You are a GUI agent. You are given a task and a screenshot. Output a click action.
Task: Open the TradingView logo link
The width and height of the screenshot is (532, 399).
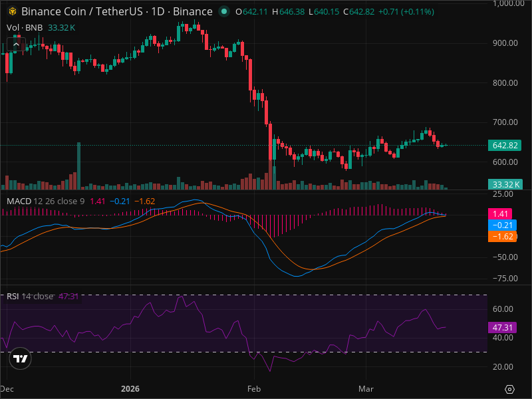pyautogui.click(x=21, y=358)
